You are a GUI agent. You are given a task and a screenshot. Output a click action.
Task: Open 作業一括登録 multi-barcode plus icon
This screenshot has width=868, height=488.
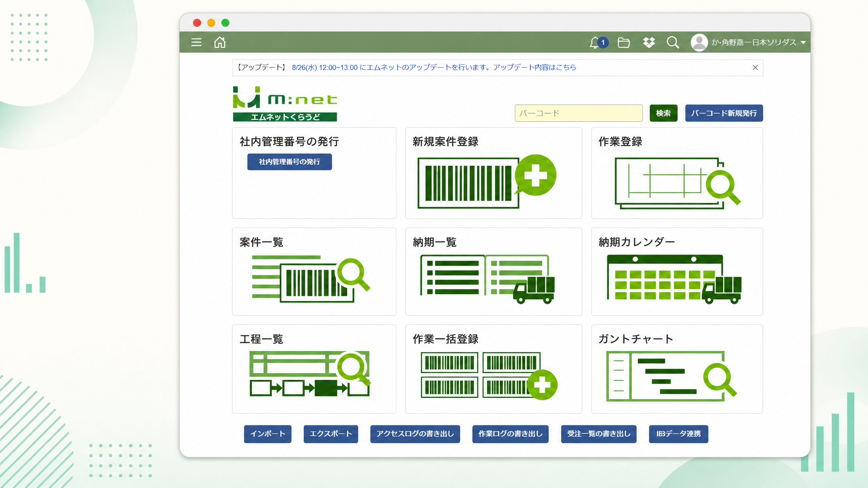point(489,375)
